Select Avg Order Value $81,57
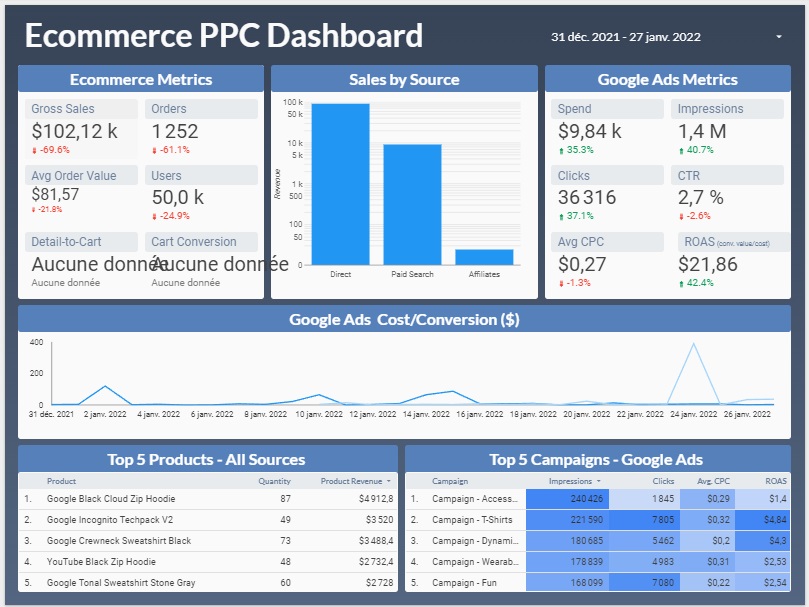This screenshot has height=607, width=809. coord(55,194)
